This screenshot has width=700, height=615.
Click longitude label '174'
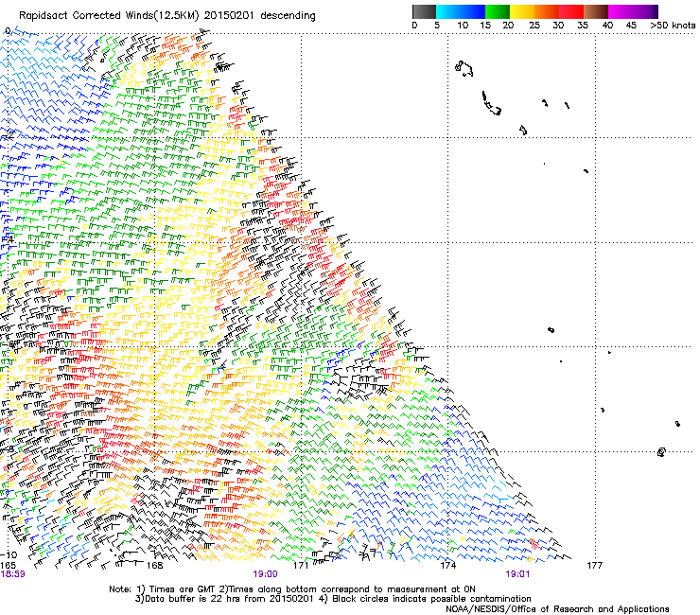tap(447, 566)
